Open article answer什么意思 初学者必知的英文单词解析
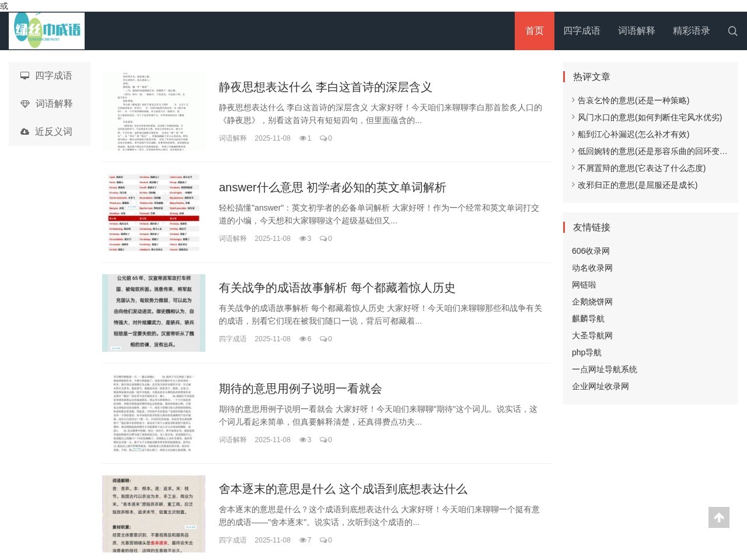 [332, 188]
